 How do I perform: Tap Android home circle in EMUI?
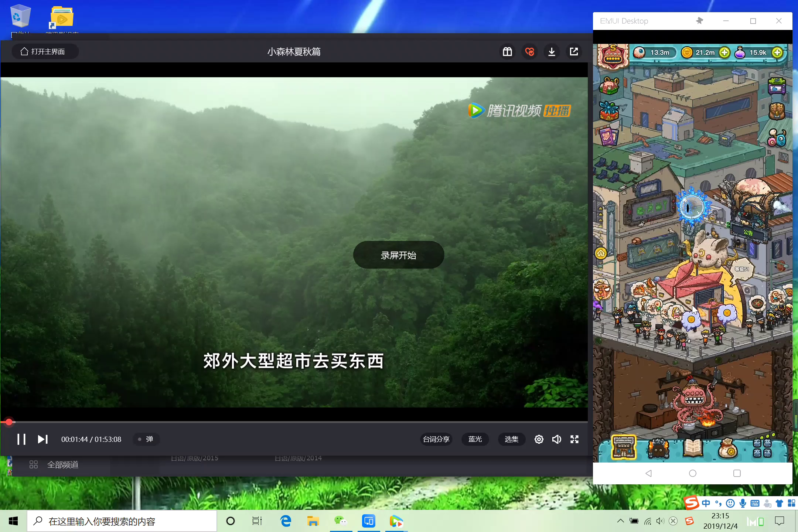[x=693, y=473]
